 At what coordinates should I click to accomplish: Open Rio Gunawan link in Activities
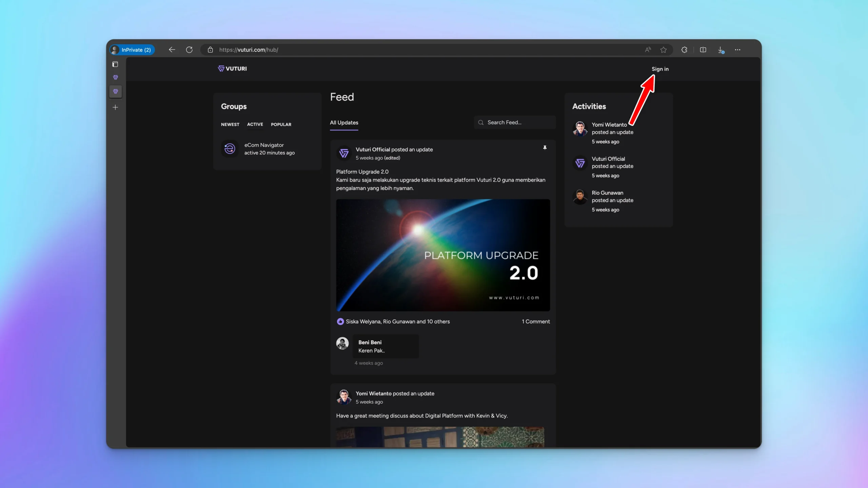[607, 193]
